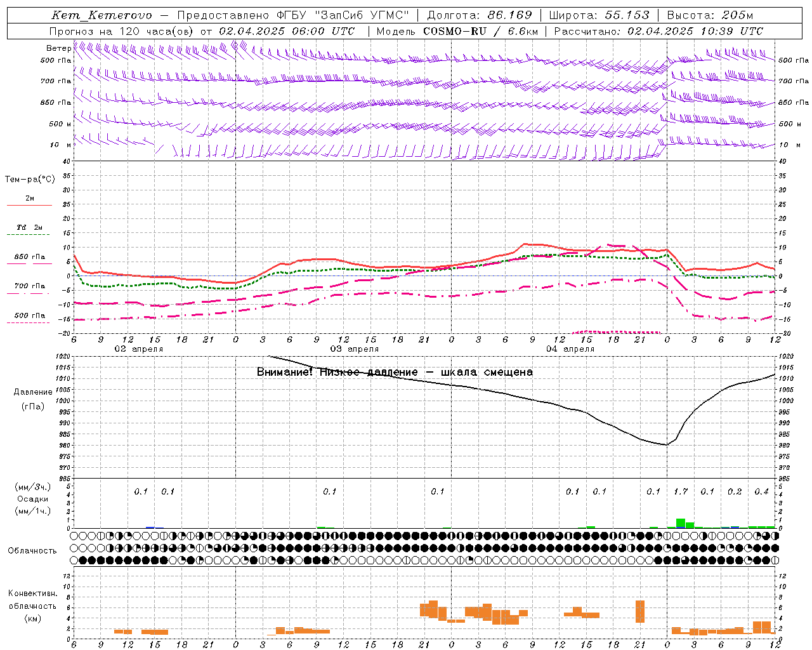Click the 1.7 three-hour precipitation value
812x650 pixels.
[681, 492]
